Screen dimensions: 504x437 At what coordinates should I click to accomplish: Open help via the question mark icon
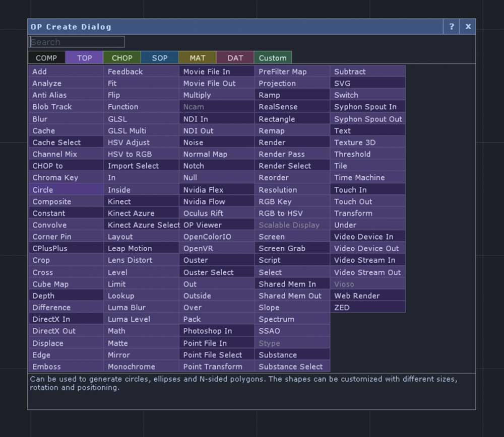pyautogui.click(x=451, y=27)
